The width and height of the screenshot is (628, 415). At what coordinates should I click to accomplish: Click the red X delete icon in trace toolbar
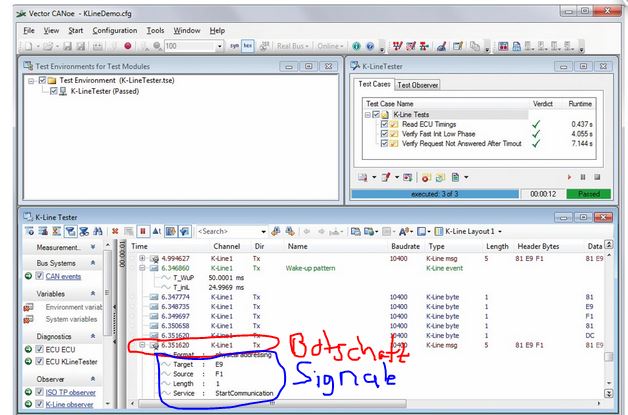(x=115, y=231)
